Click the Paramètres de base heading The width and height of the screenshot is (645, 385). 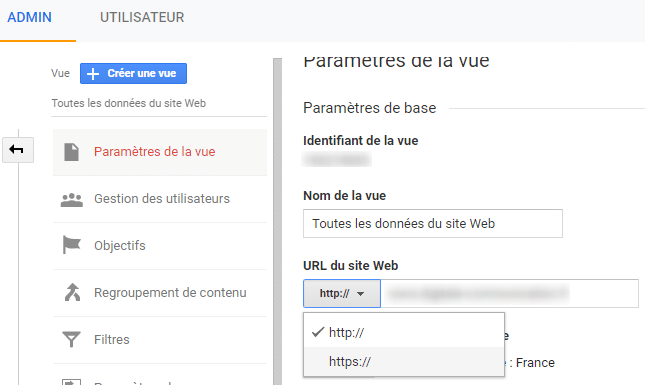point(370,108)
